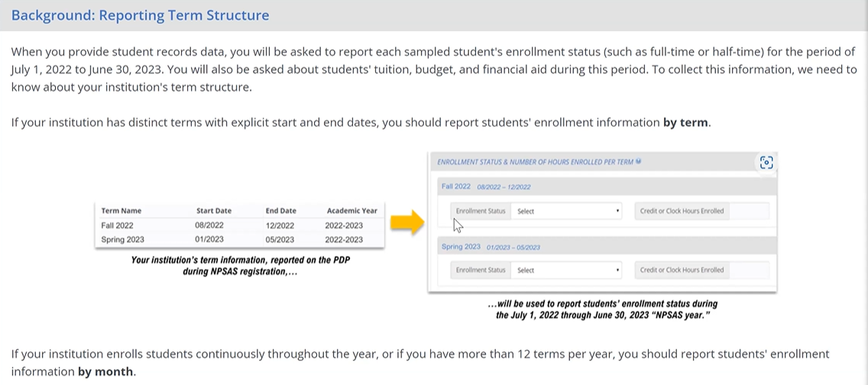The width and height of the screenshot is (868, 385).
Task: Click the orange right-pointing arrow graphic
Action: [x=407, y=223]
